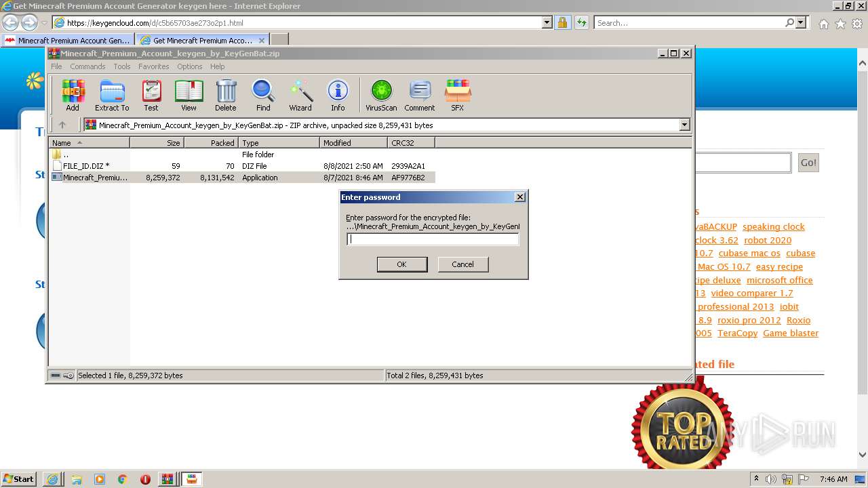
Task: Click the IE Search box
Action: click(688, 23)
